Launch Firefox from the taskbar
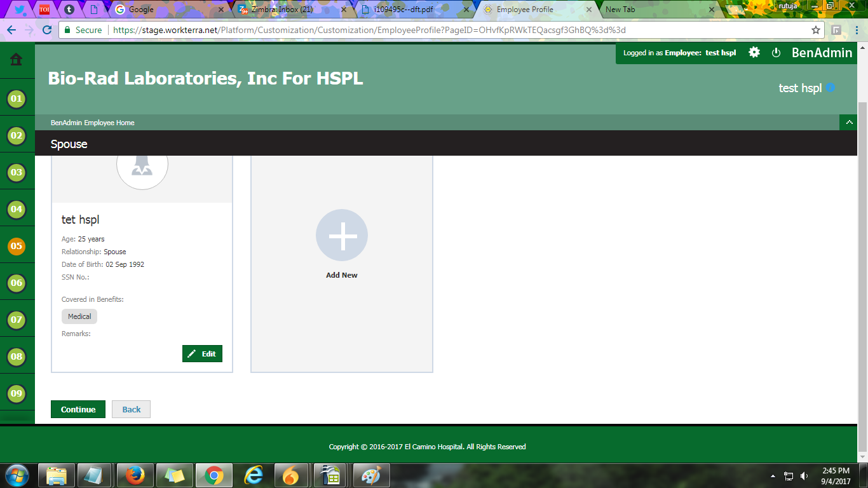Viewport: 868px width, 488px height. pyautogui.click(x=135, y=475)
